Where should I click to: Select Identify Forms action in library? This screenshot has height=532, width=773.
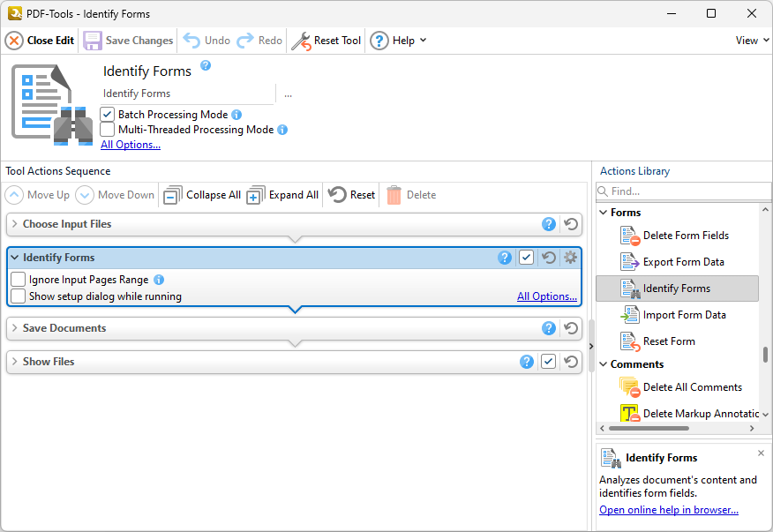point(677,288)
